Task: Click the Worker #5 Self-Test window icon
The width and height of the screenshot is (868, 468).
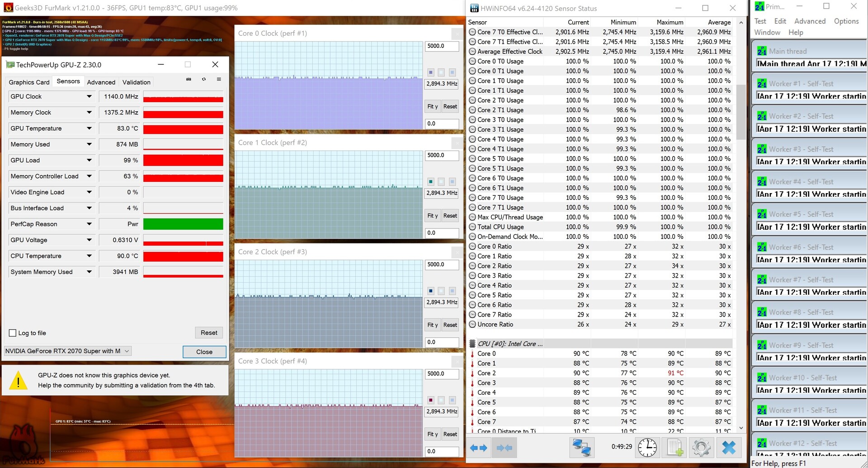Action: 762,214
